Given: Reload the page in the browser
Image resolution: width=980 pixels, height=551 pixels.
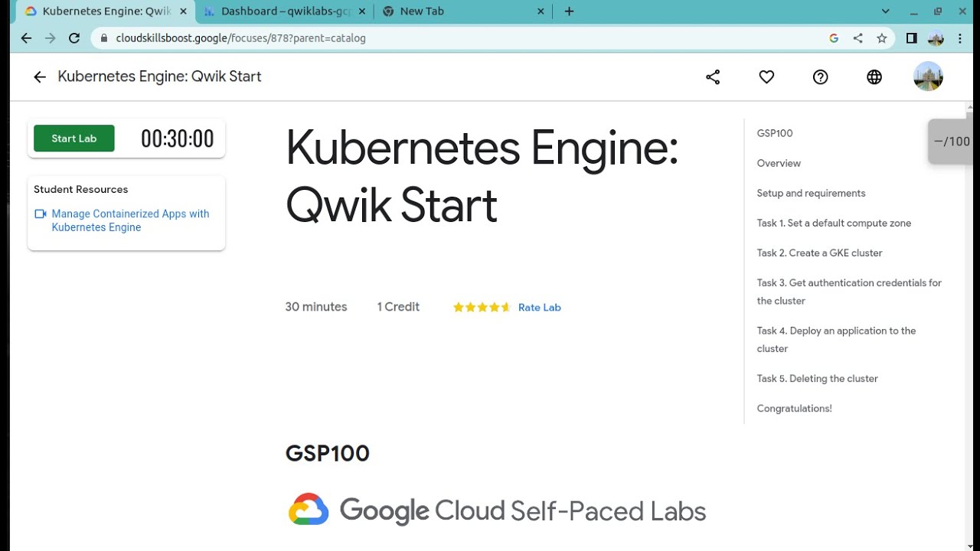Looking at the screenshot, I should 74,38.
